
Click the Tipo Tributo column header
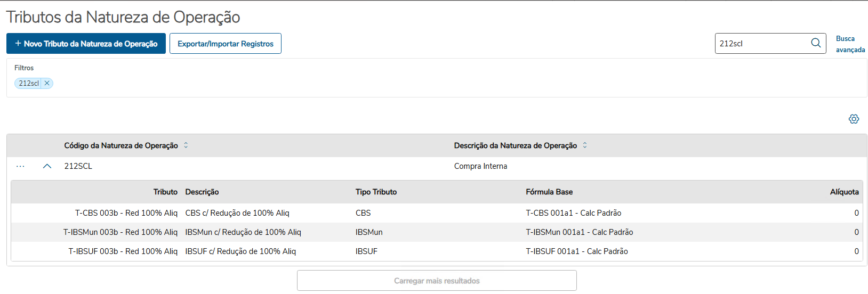[376, 192]
